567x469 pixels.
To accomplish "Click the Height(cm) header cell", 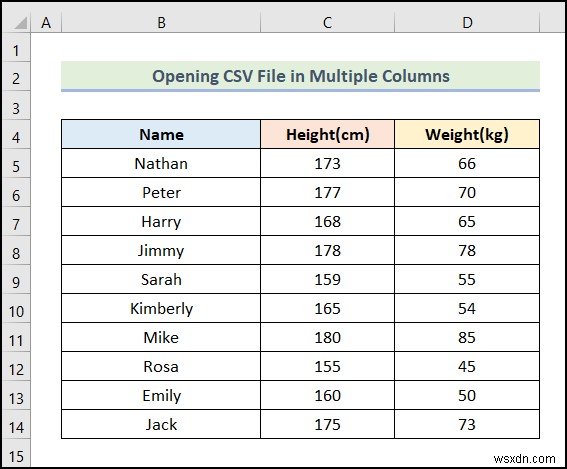I will pyautogui.click(x=327, y=135).
